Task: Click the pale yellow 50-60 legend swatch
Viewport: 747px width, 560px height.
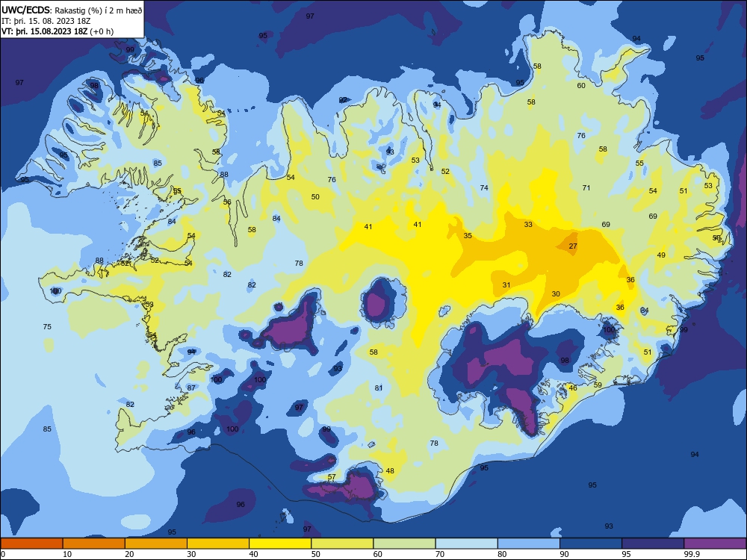Action: (342, 544)
